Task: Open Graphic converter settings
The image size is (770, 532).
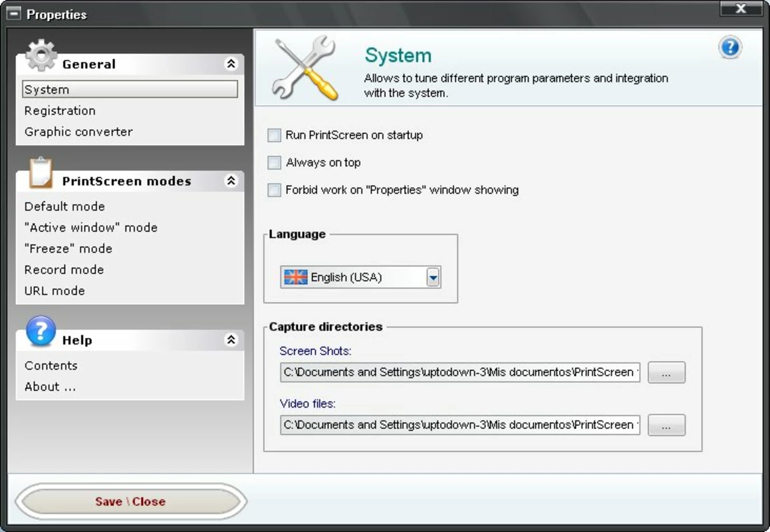Action: point(78,132)
